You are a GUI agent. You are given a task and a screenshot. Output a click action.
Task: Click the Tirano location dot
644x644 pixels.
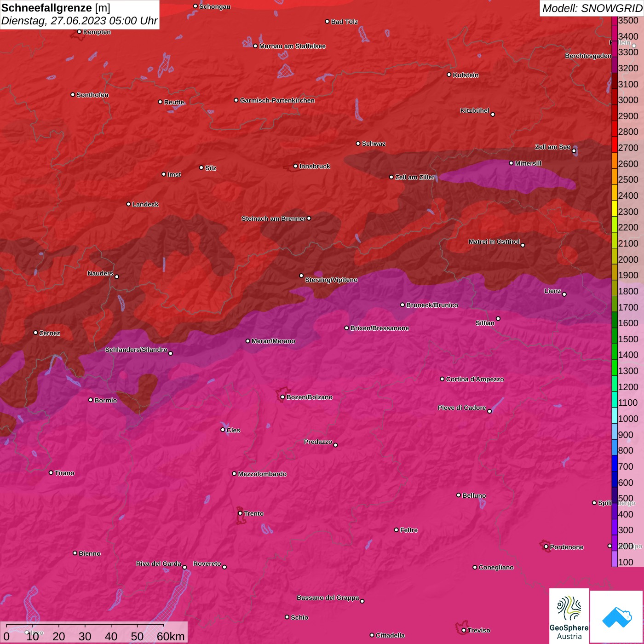(51, 472)
